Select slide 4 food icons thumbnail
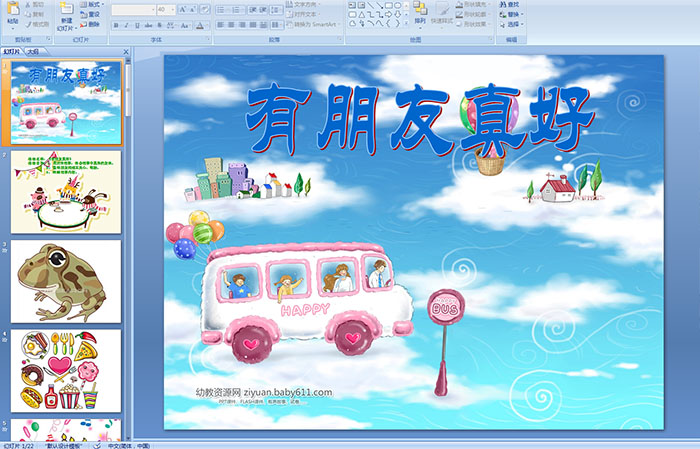Image resolution: width=700 pixels, height=449 pixels. (66, 370)
